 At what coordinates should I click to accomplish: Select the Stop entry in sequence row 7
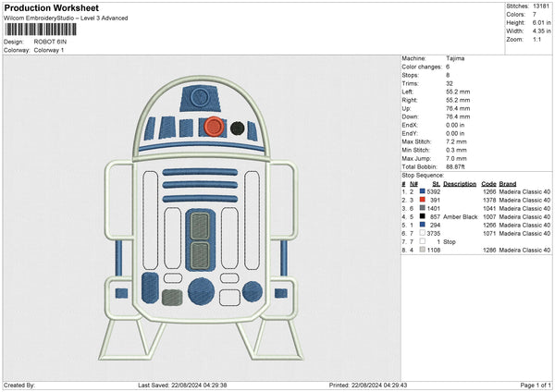450,241
